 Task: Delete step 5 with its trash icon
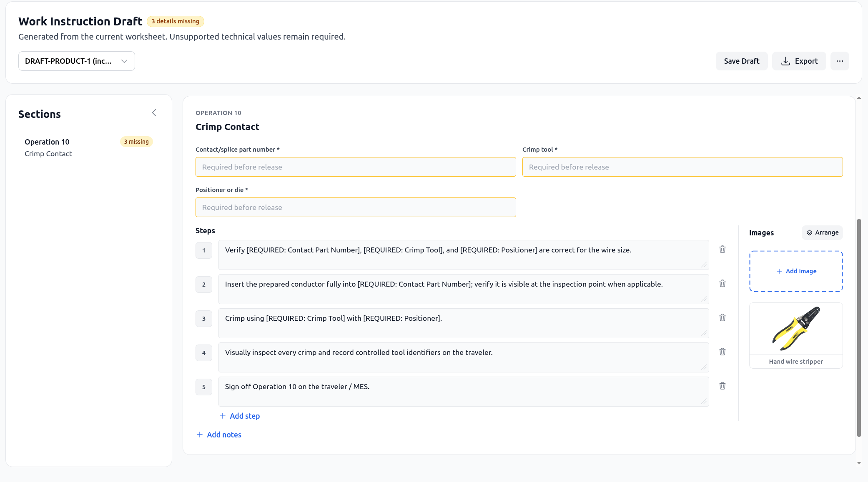(722, 386)
